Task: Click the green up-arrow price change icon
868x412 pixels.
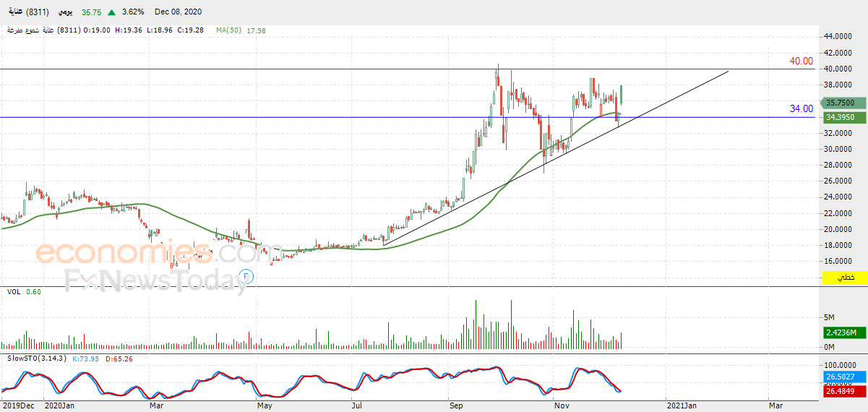Action: [x=111, y=12]
